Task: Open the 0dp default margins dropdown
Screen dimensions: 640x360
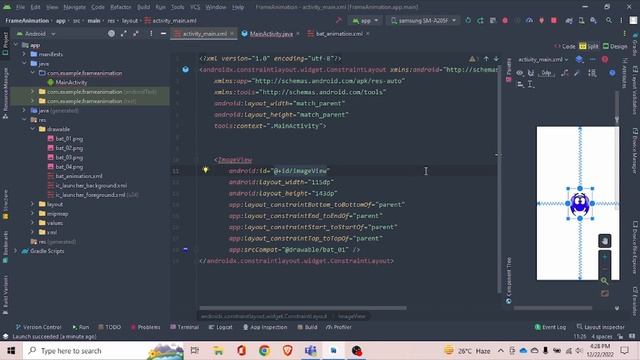Action: point(546,73)
